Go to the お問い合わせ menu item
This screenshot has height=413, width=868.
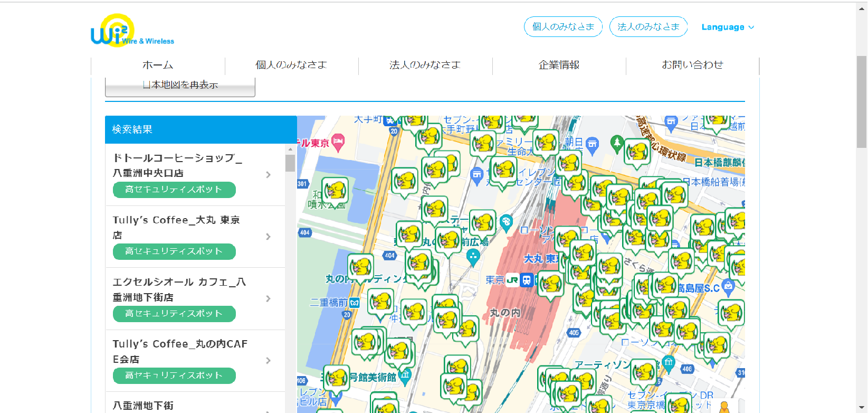[x=692, y=65]
